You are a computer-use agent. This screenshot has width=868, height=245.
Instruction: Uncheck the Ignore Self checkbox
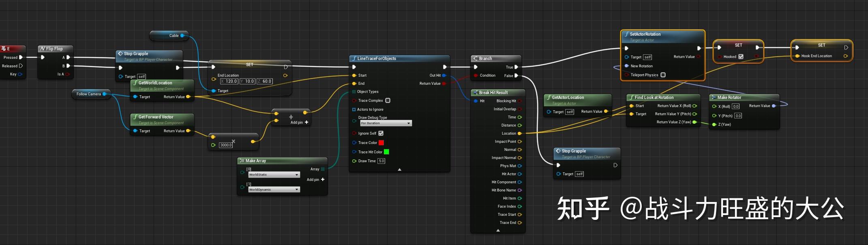point(381,133)
